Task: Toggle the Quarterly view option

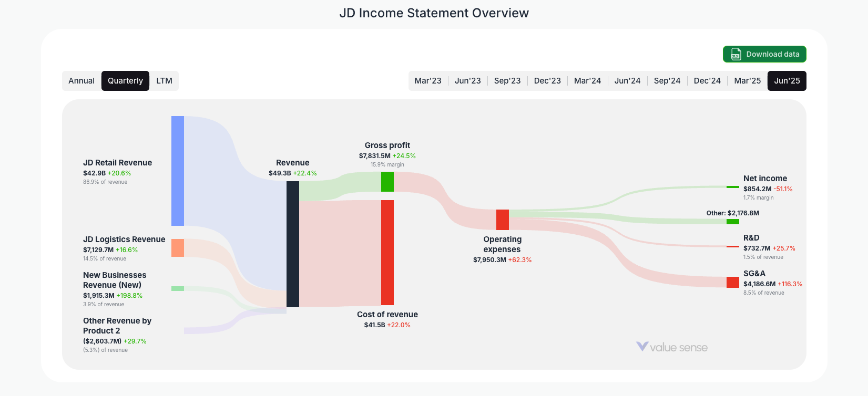Action: click(125, 80)
